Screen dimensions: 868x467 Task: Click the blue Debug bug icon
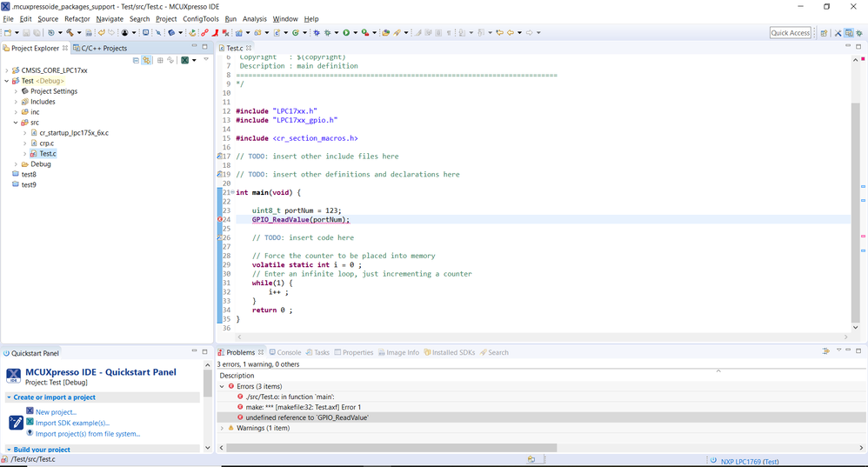coord(317,33)
